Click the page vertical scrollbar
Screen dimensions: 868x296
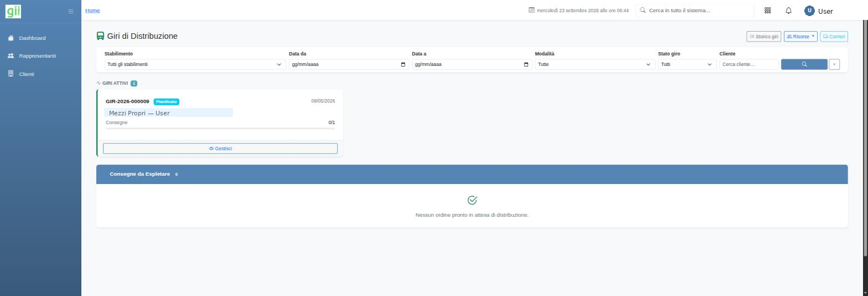[x=865, y=139]
